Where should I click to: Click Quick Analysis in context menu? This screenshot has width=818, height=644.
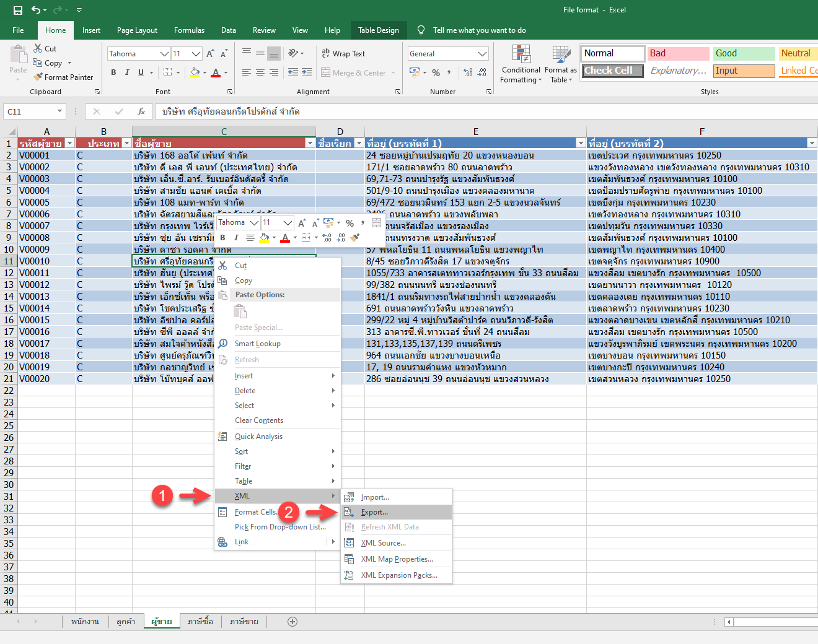tap(277, 437)
